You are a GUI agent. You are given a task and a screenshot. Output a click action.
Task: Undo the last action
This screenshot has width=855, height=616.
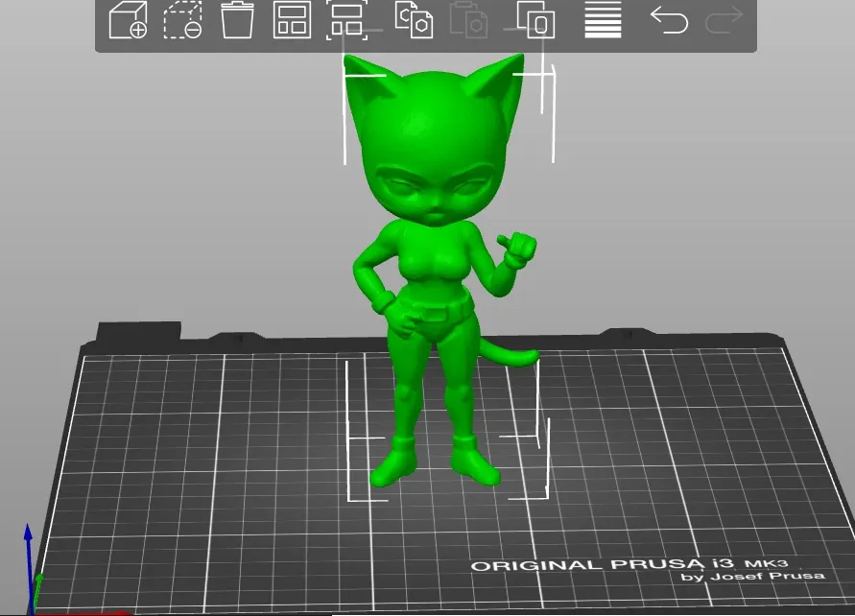pos(669,20)
